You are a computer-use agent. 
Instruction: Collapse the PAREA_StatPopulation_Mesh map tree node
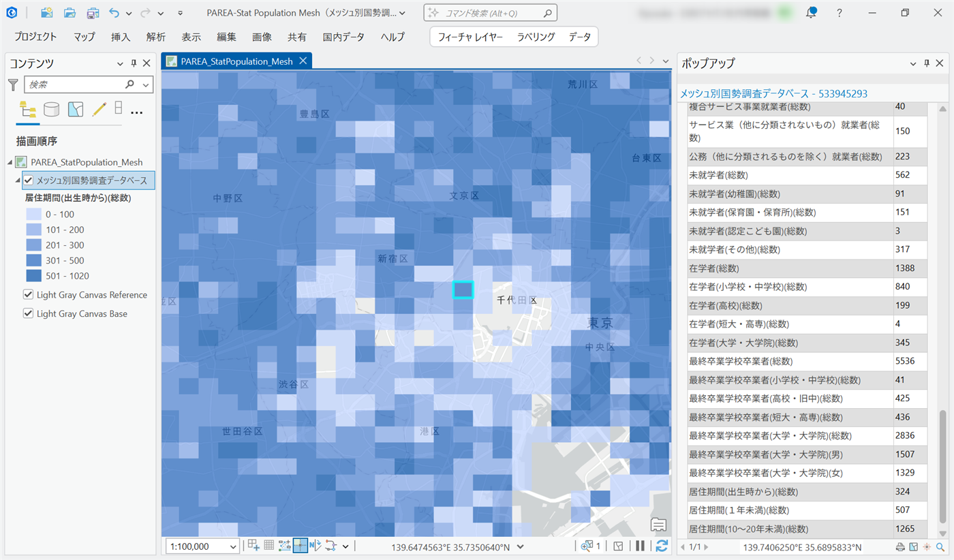(10, 162)
